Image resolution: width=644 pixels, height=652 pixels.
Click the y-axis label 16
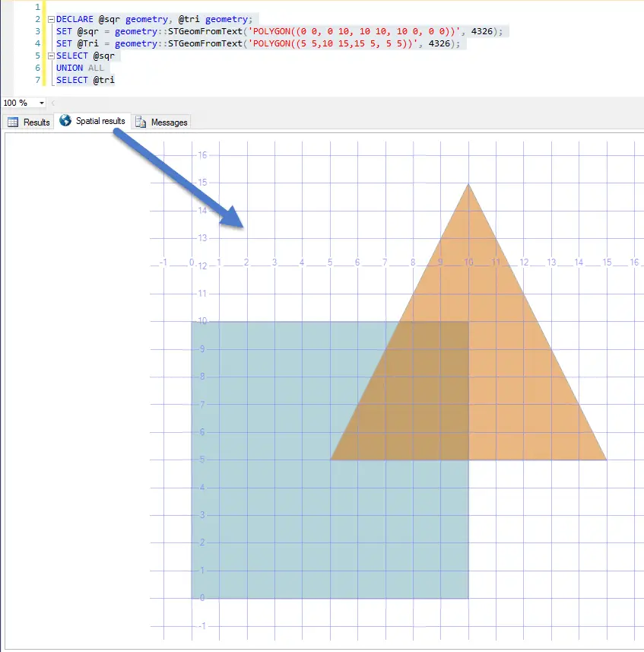click(x=202, y=155)
